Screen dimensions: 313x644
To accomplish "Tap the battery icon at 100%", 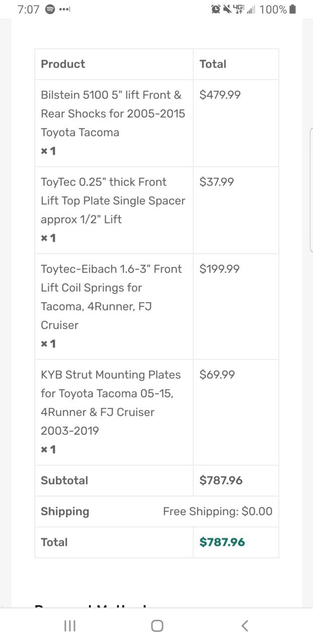I will click(293, 9).
